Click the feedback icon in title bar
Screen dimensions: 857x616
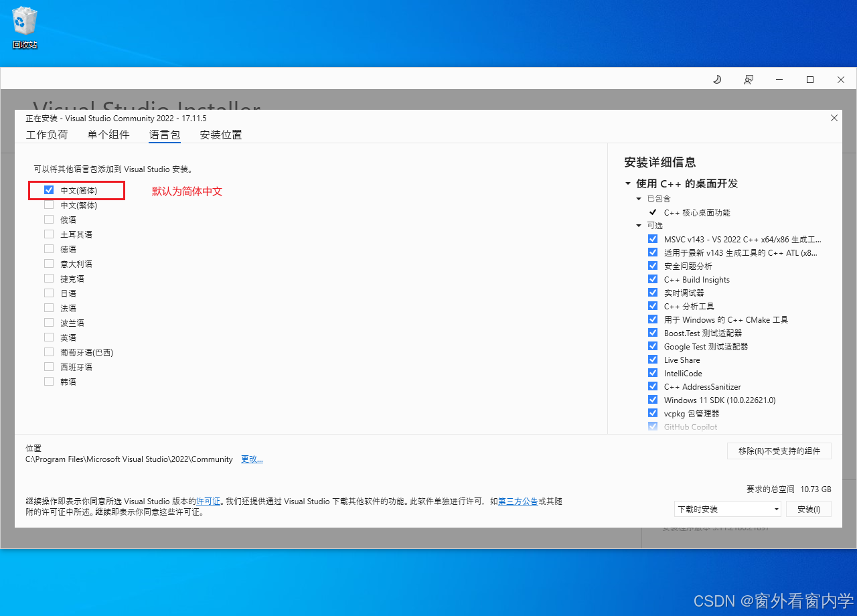tap(749, 79)
